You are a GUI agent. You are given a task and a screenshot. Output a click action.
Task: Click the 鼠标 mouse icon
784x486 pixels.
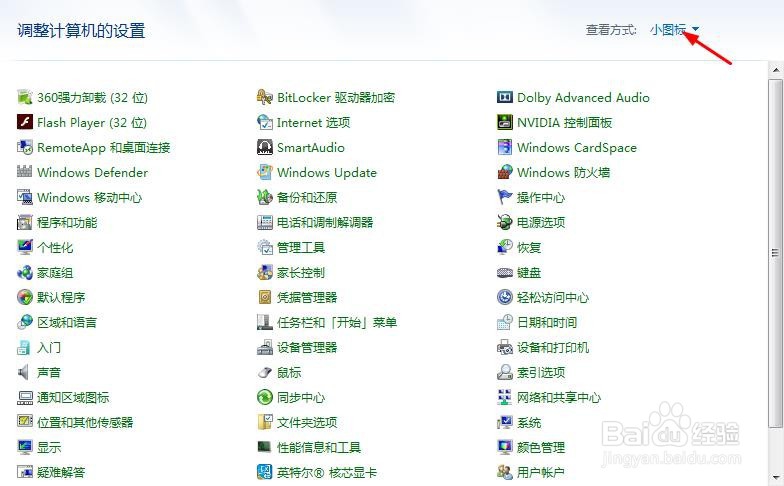point(264,372)
